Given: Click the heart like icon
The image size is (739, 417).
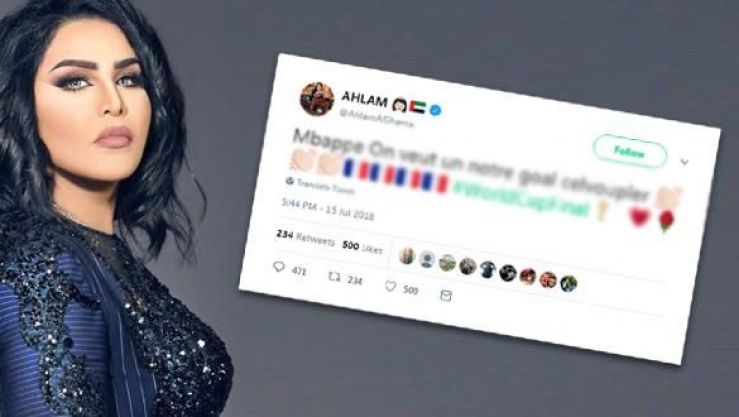Looking at the screenshot, I should coord(391,286).
